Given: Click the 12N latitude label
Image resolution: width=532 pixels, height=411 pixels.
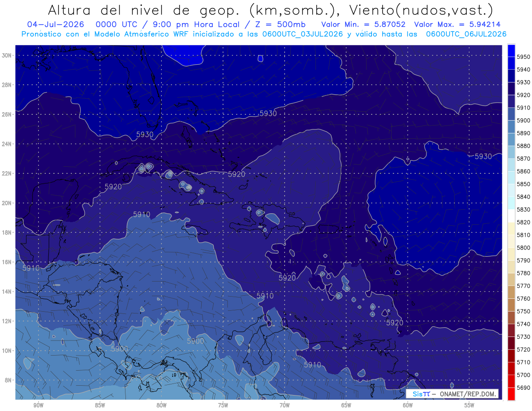Looking at the screenshot, I should pyautogui.click(x=7, y=321).
